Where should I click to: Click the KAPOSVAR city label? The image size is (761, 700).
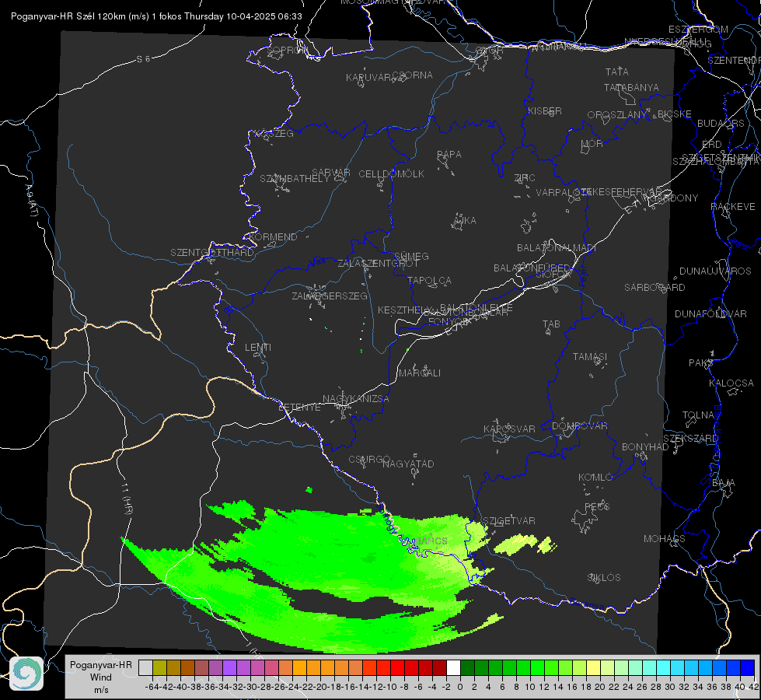coord(510,429)
